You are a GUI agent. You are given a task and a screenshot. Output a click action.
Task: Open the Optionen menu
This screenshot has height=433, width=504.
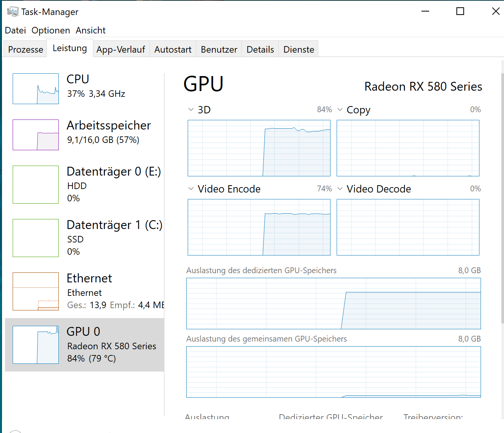(x=51, y=30)
